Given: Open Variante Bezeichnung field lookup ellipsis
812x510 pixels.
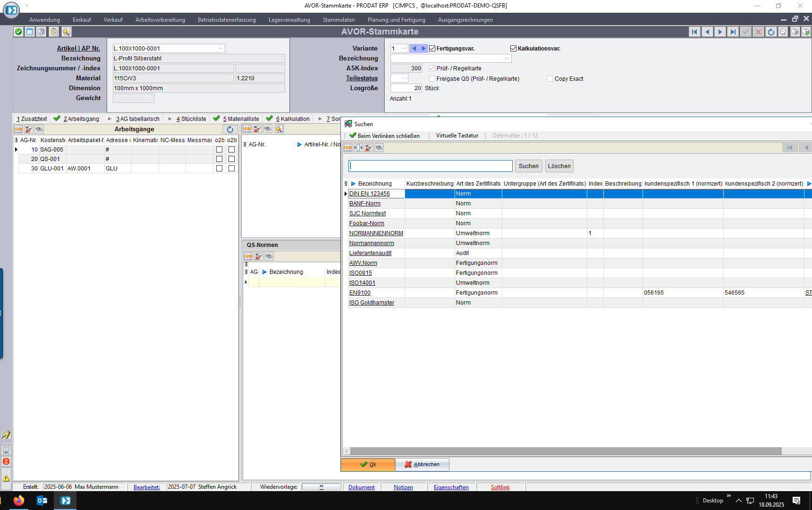Looking at the screenshot, I should [507, 59].
